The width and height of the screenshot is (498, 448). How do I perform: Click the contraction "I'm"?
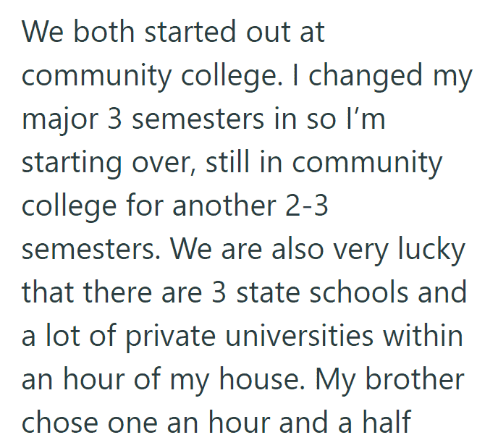pyautogui.click(x=366, y=119)
